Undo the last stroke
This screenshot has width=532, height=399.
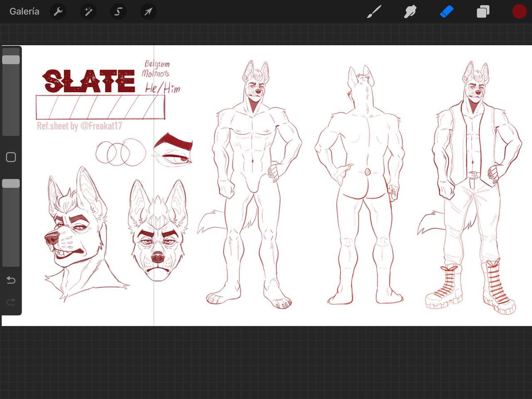[11, 280]
